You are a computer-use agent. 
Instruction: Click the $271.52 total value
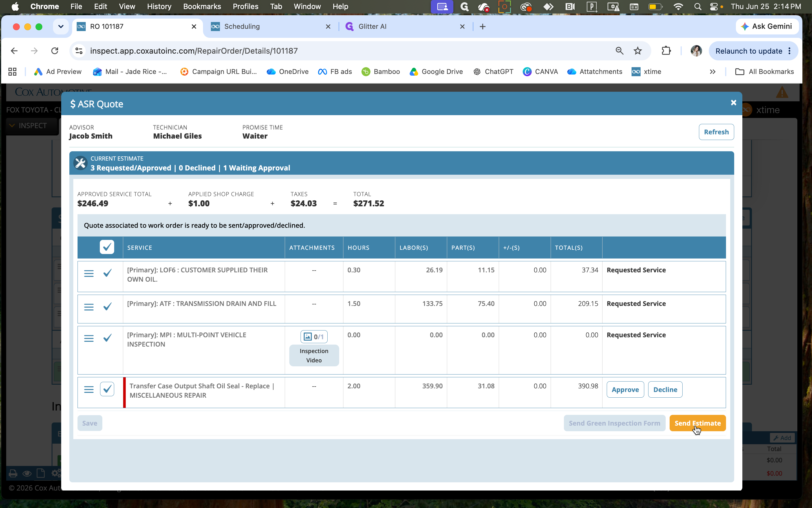click(369, 203)
